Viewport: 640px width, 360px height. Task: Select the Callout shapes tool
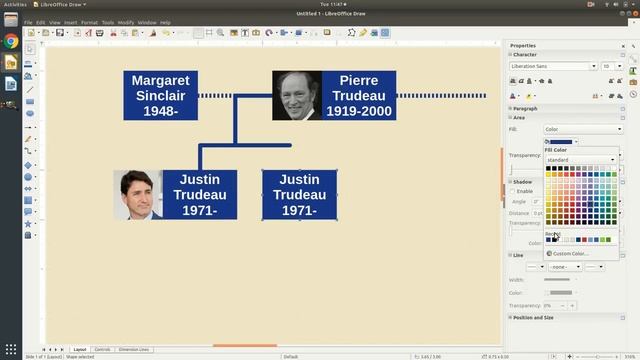pyautogui.click(x=28, y=211)
